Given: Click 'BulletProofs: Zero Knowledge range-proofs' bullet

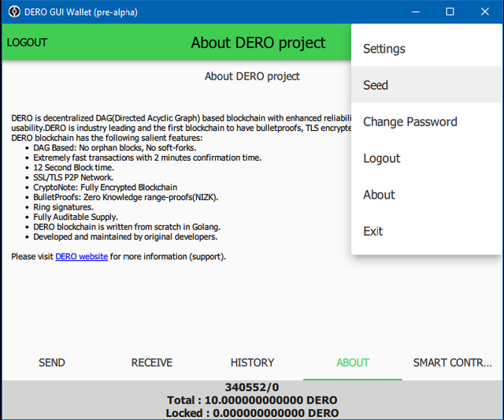Looking at the screenshot, I should point(126,197).
